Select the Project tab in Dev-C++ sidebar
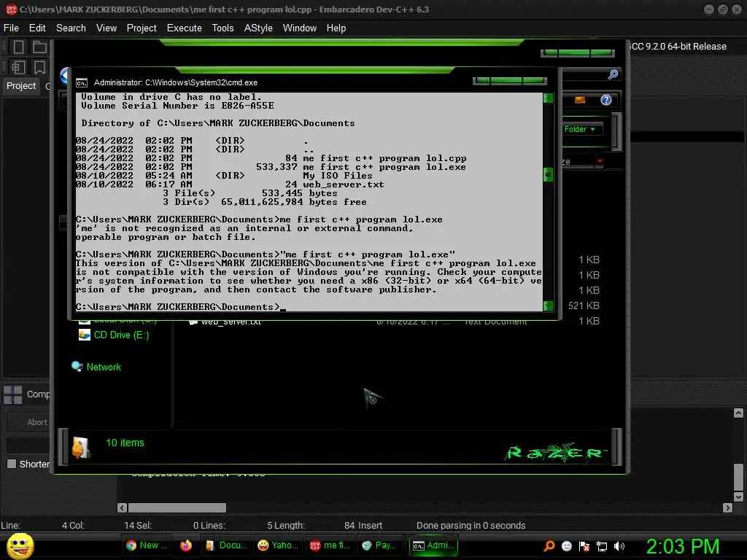747x560 pixels. coord(21,86)
